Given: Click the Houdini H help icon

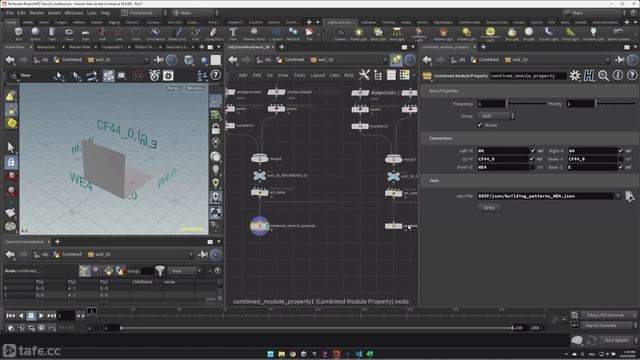Looking at the screenshot, I should point(589,76).
